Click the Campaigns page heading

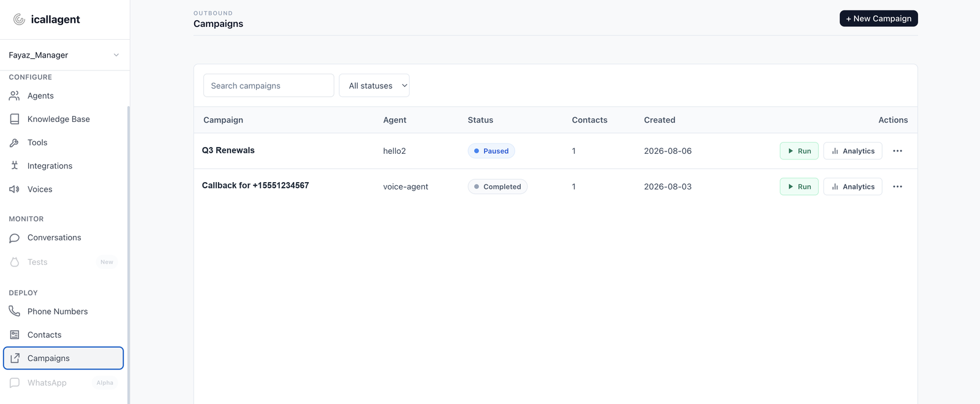tap(218, 24)
